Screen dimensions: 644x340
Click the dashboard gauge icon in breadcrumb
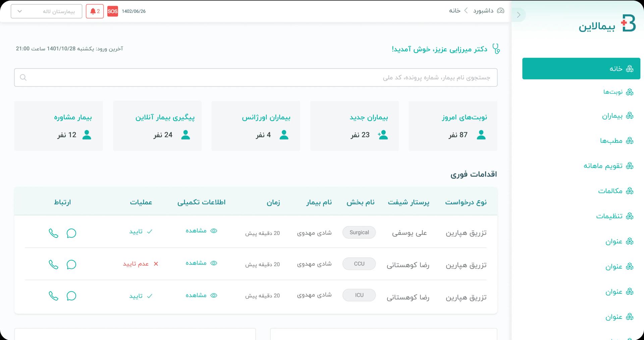pos(500,11)
